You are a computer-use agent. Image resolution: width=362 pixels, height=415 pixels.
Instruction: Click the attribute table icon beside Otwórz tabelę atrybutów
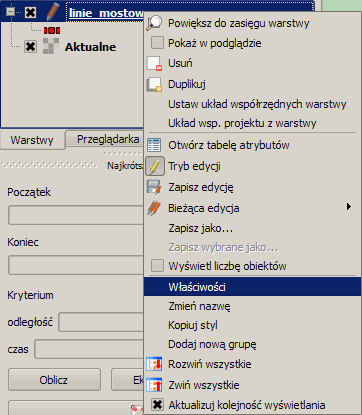(x=154, y=145)
